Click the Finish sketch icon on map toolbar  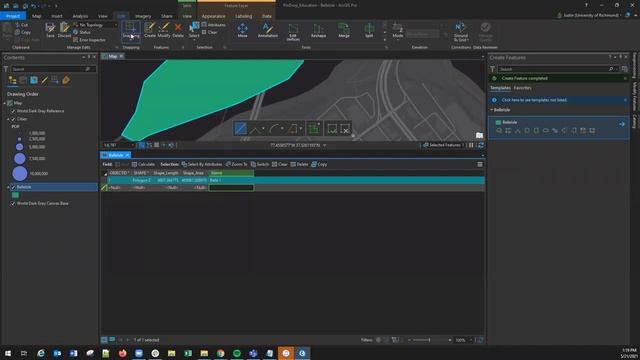(332, 129)
